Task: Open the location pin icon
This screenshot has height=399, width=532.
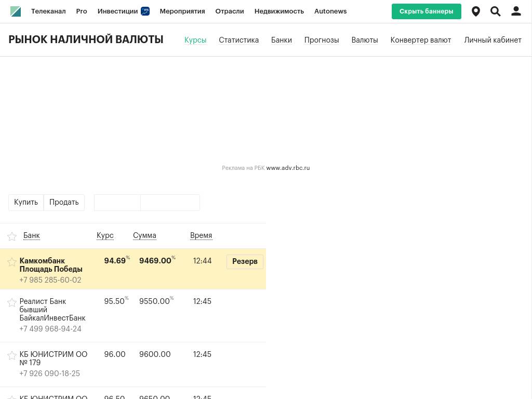Action: tap(476, 11)
